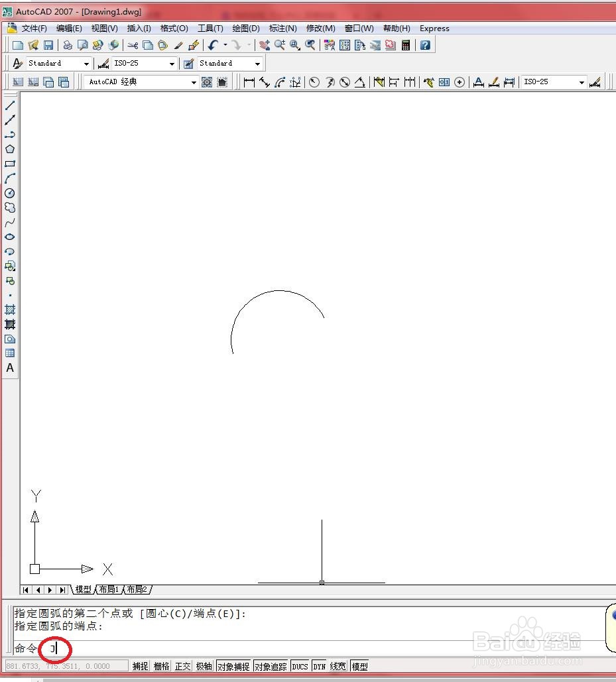Click the New drawing icon
The image size is (616, 682).
pyautogui.click(x=18, y=45)
